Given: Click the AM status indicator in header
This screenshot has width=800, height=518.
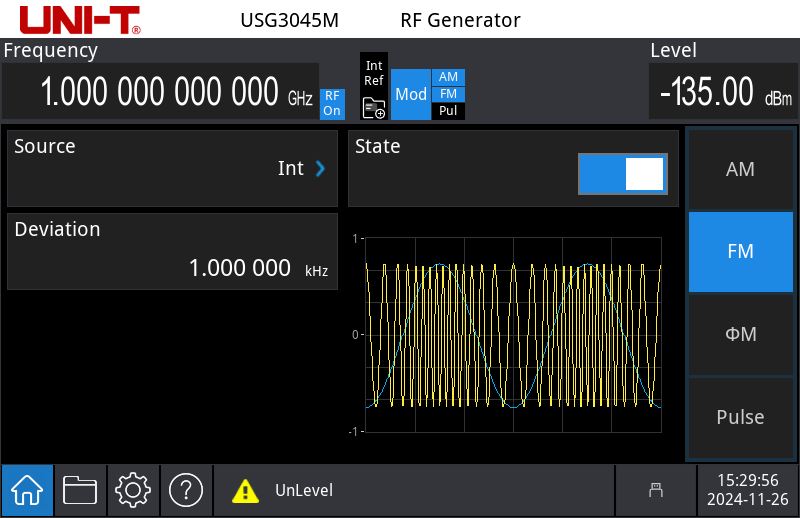Looking at the screenshot, I should pos(448,77).
